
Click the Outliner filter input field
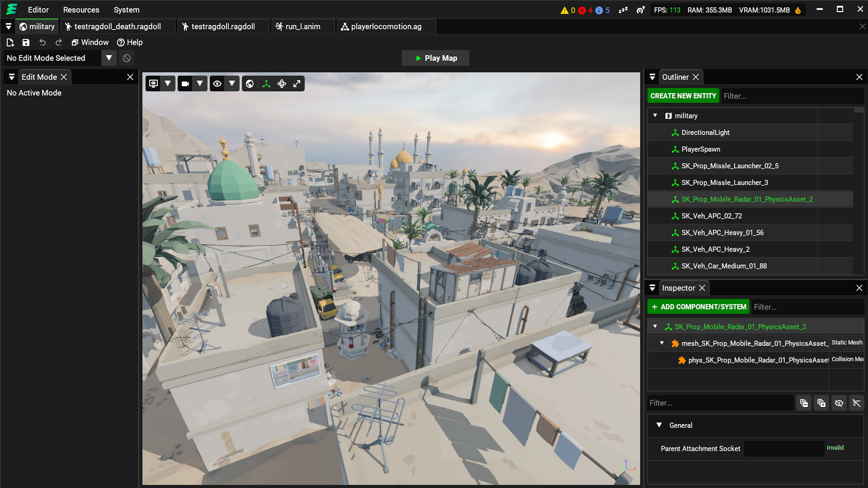tap(792, 96)
